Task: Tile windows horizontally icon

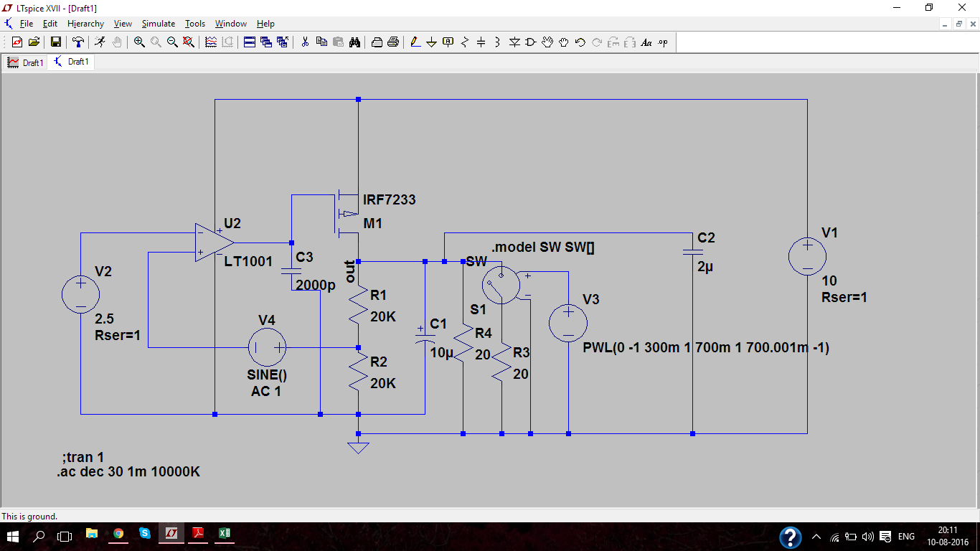Action: click(250, 42)
